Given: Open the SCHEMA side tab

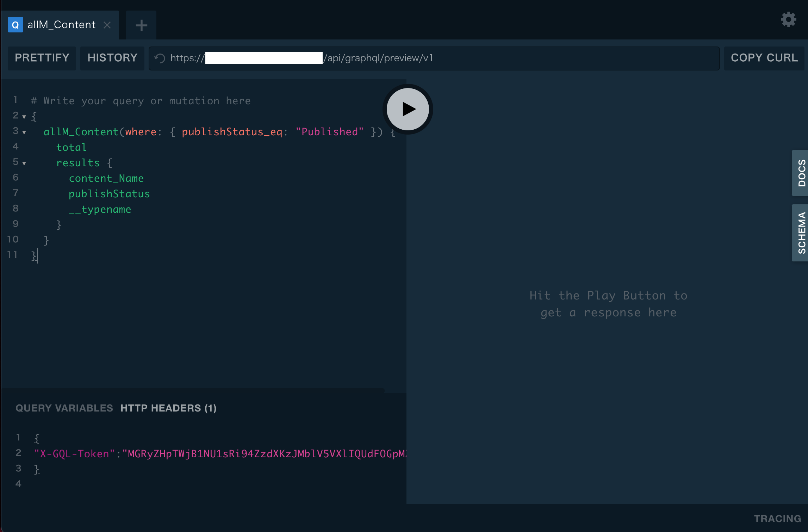Looking at the screenshot, I should tap(800, 233).
